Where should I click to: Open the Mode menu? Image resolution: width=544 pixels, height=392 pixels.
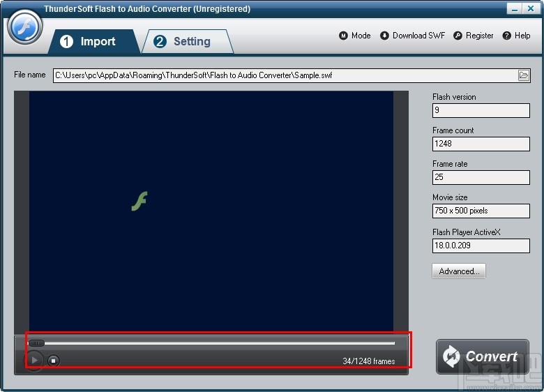(354, 36)
